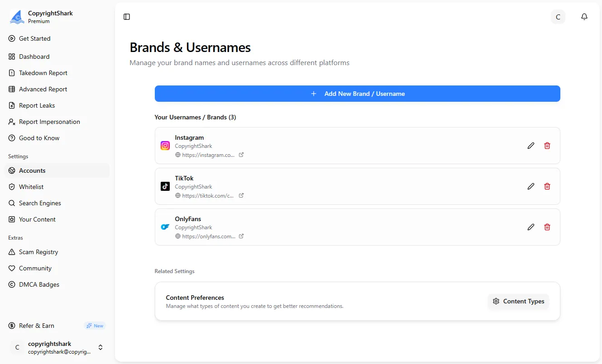Go to the Whitelist settings tab
The image size is (602, 364).
32,187
